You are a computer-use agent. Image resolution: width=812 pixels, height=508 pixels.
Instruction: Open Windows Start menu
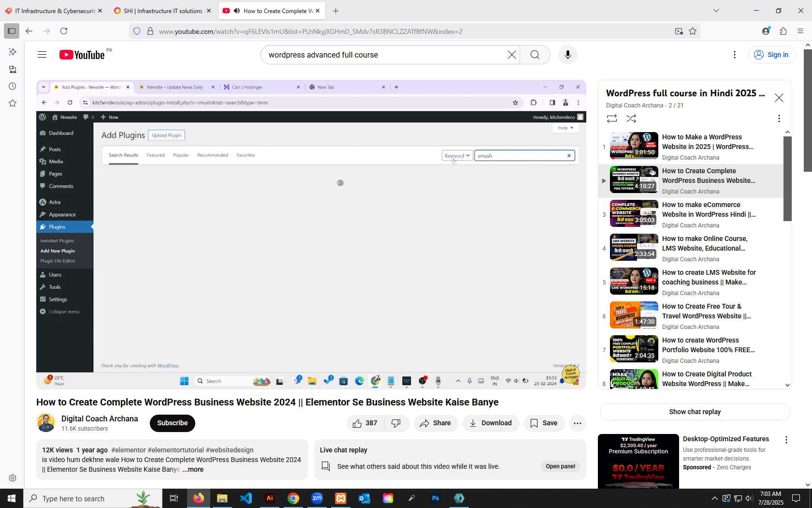tap(12, 498)
